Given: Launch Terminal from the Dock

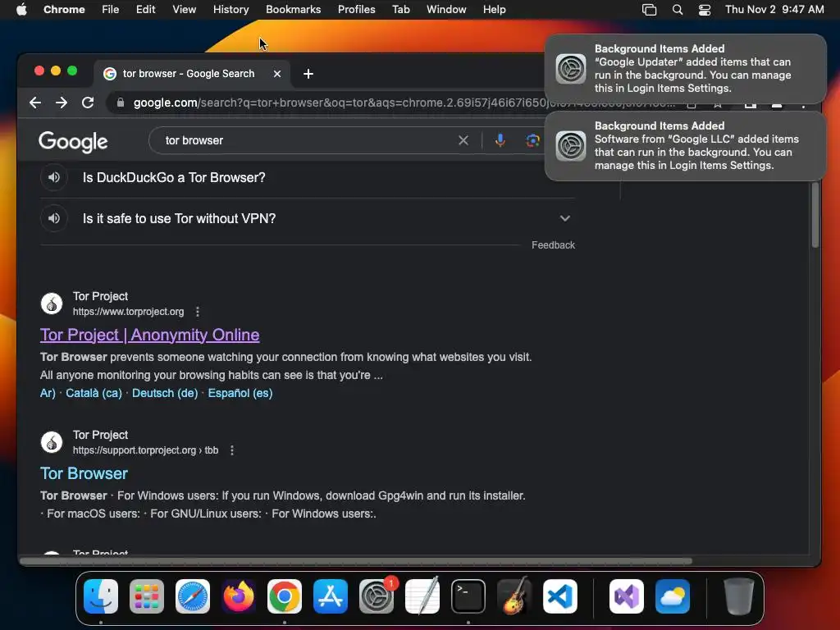Looking at the screenshot, I should (x=468, y=596).
